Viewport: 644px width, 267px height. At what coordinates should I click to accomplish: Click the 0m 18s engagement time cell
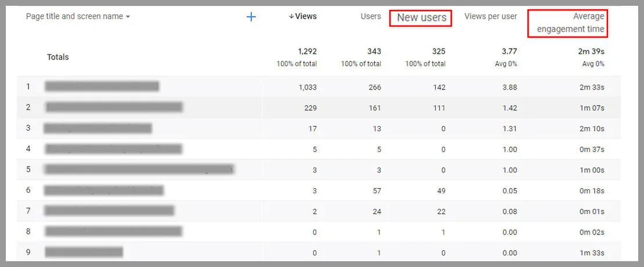pos(591,190)
